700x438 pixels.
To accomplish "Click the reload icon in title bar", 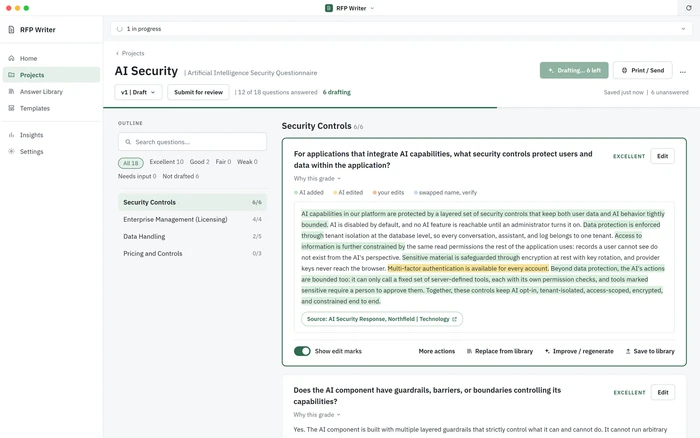I will tap(688, 8).
